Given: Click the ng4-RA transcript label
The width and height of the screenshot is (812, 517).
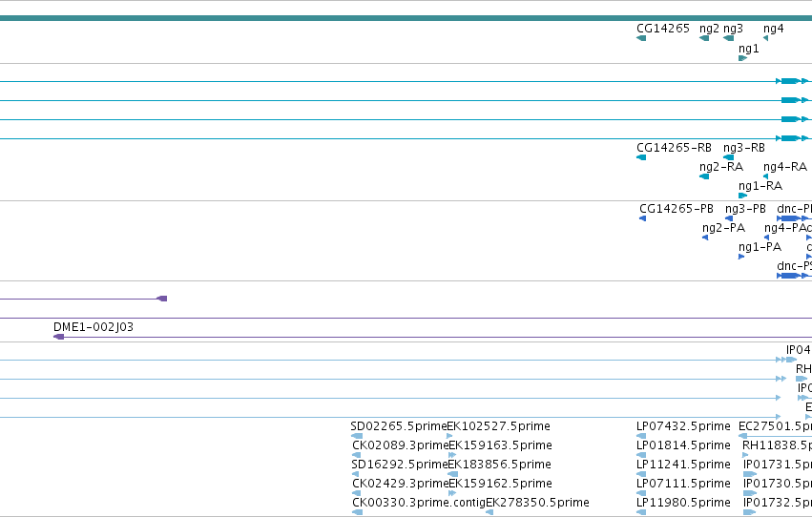Looking at the screenshot, I should pos(785,167).
